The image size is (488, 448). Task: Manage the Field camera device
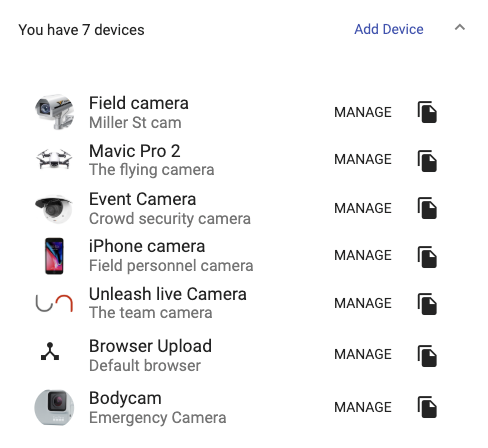[363, 112]
